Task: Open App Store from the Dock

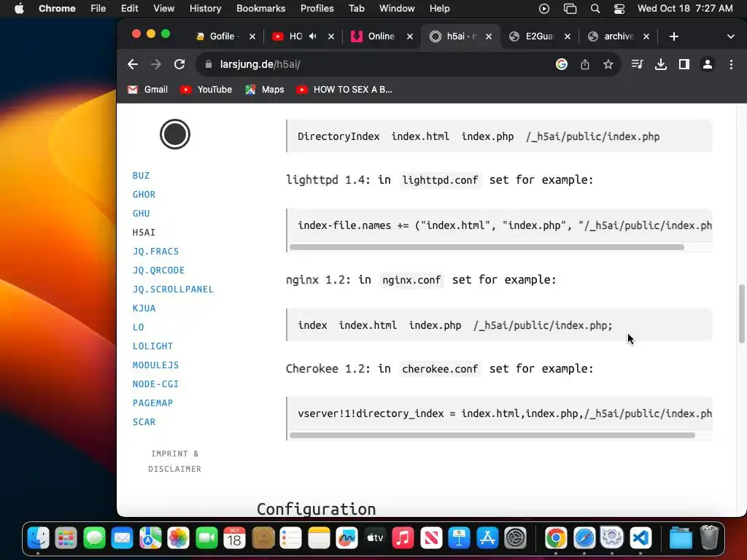Action: [x=487, y=539]
